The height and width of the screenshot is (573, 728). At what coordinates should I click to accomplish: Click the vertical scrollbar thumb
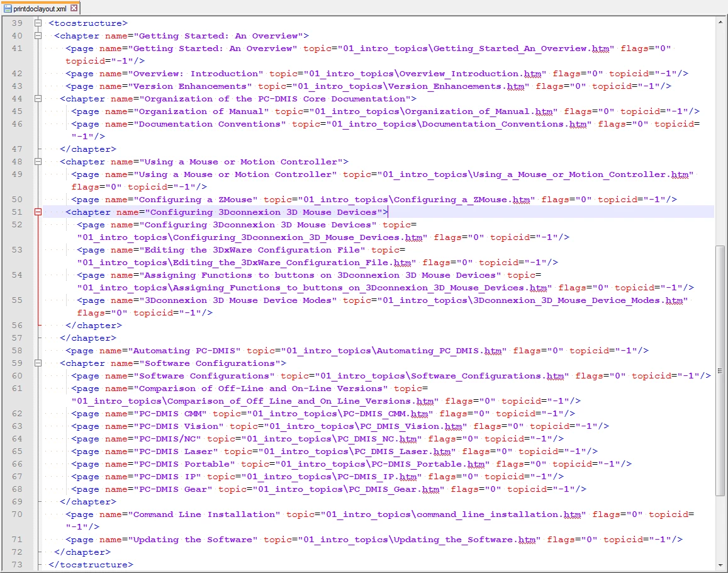click(x=720, y=371)
